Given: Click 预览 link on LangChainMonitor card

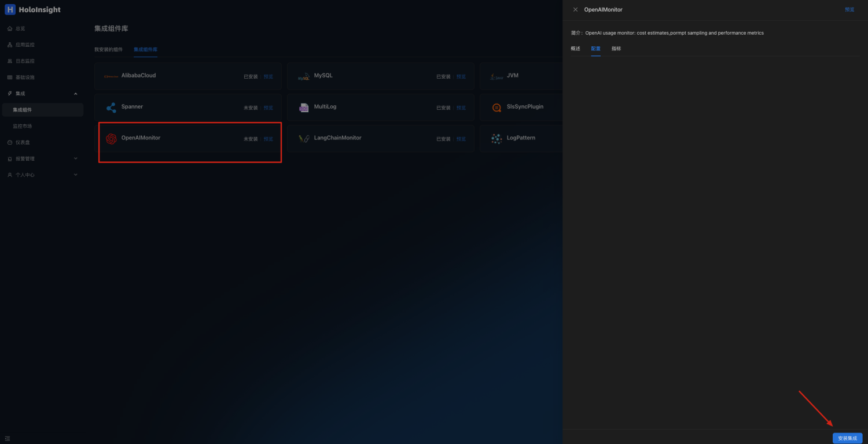Looking at the screenshot, I should coord(461,139).
